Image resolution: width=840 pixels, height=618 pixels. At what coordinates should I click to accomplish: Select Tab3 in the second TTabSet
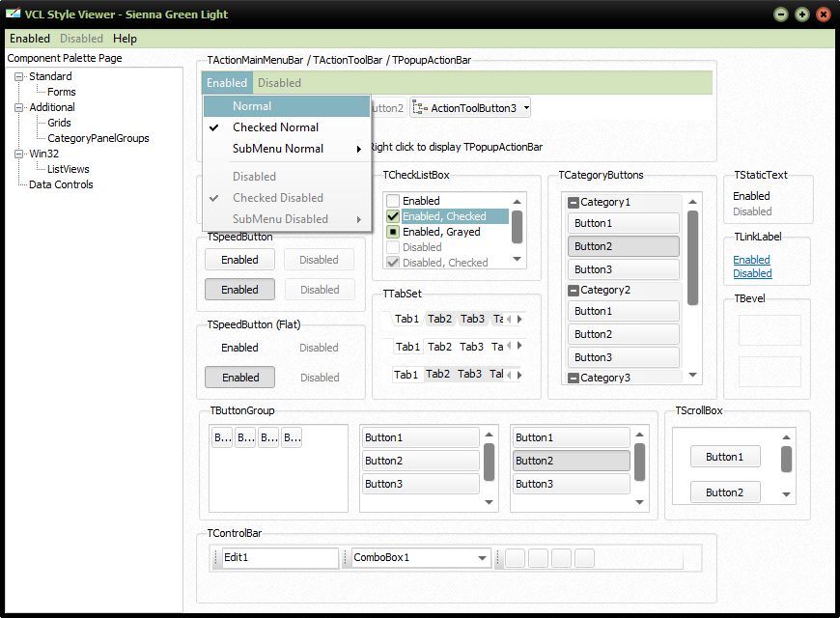tap(471, 347)
